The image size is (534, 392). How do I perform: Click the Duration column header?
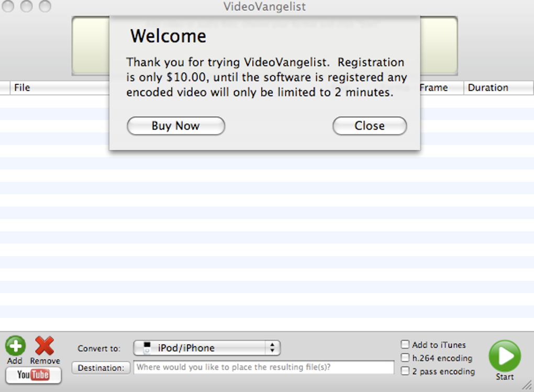tap(498, 87)
